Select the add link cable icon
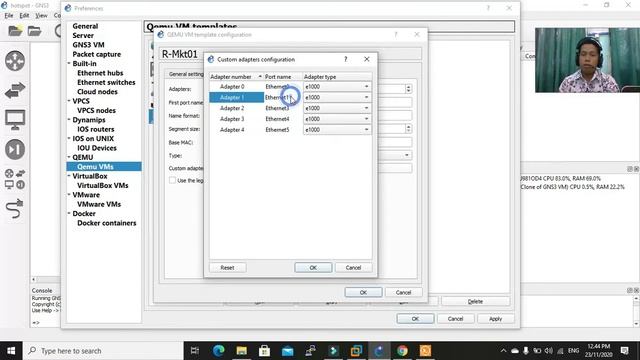 tap(15, 209)
